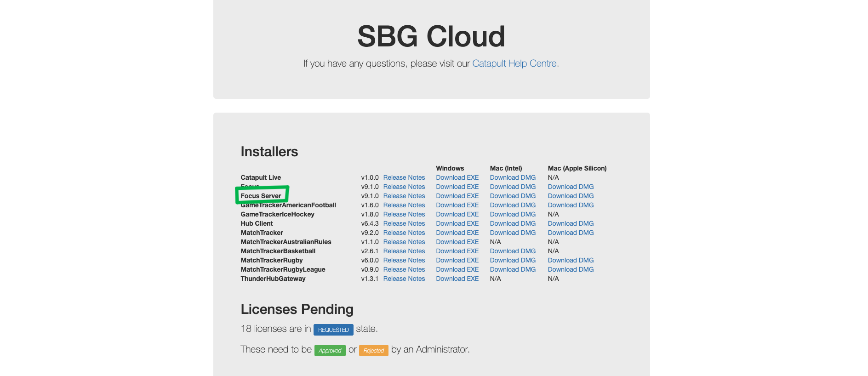This screenshot has width=868, height=376.
Task: Open Release Notes for ThunderHubGateway
Action: click(404, 279)
